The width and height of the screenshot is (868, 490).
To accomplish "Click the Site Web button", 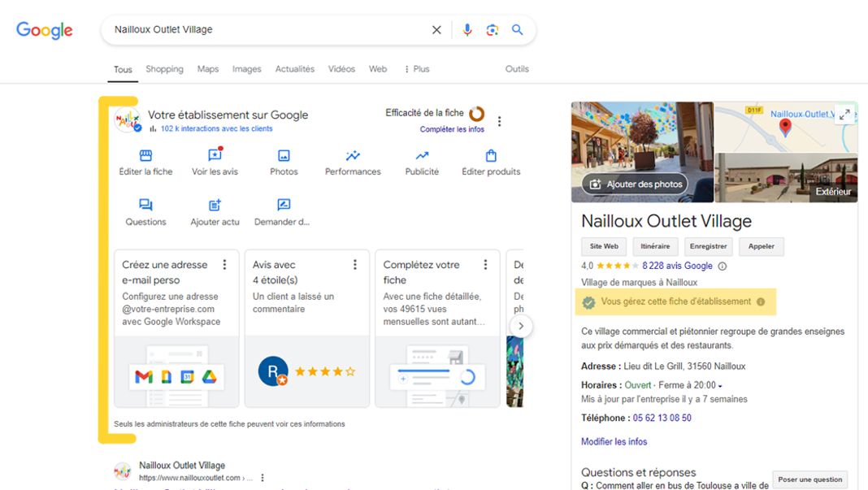I will (x=604, y=246).
